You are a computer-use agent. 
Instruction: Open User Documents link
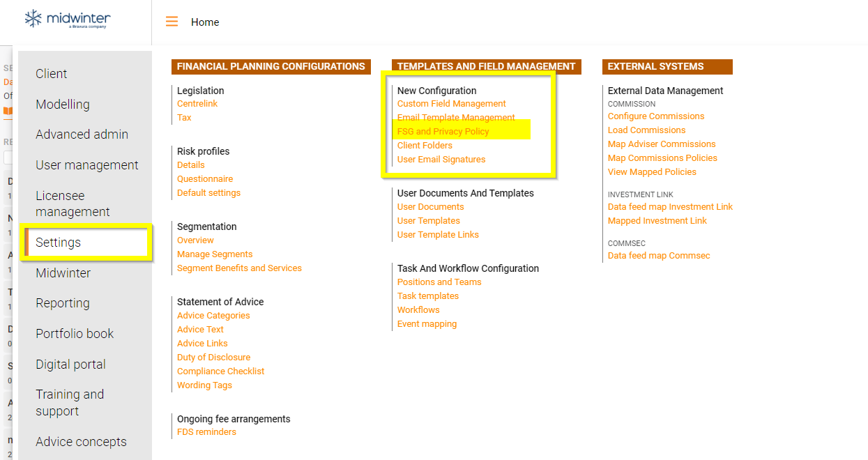pyautogui.click(x=430, y=207)
